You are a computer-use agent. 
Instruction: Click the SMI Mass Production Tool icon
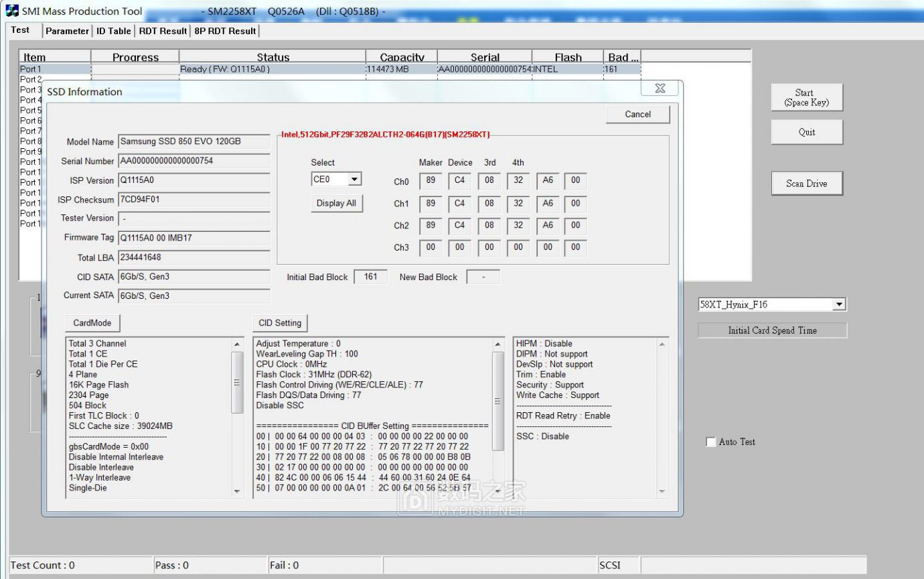[12, 11]
